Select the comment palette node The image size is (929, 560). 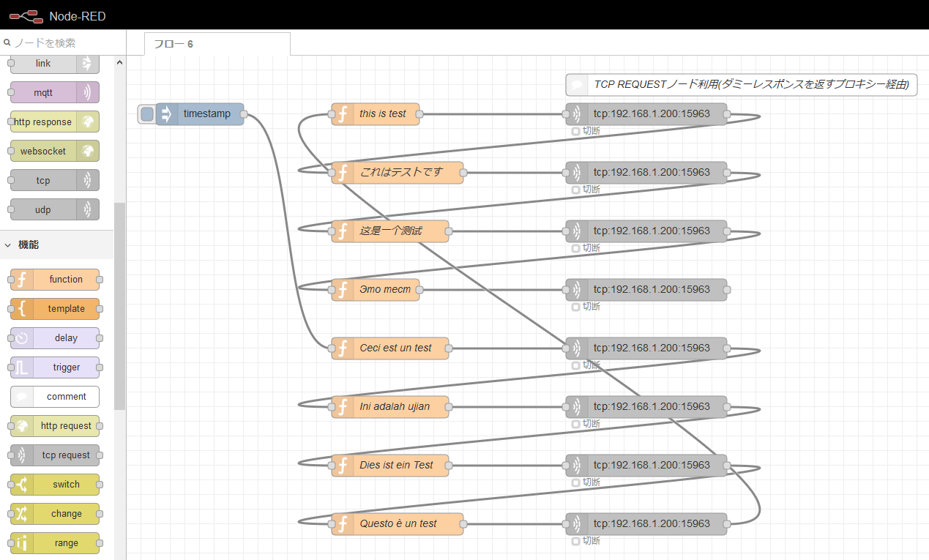point(55,397)
